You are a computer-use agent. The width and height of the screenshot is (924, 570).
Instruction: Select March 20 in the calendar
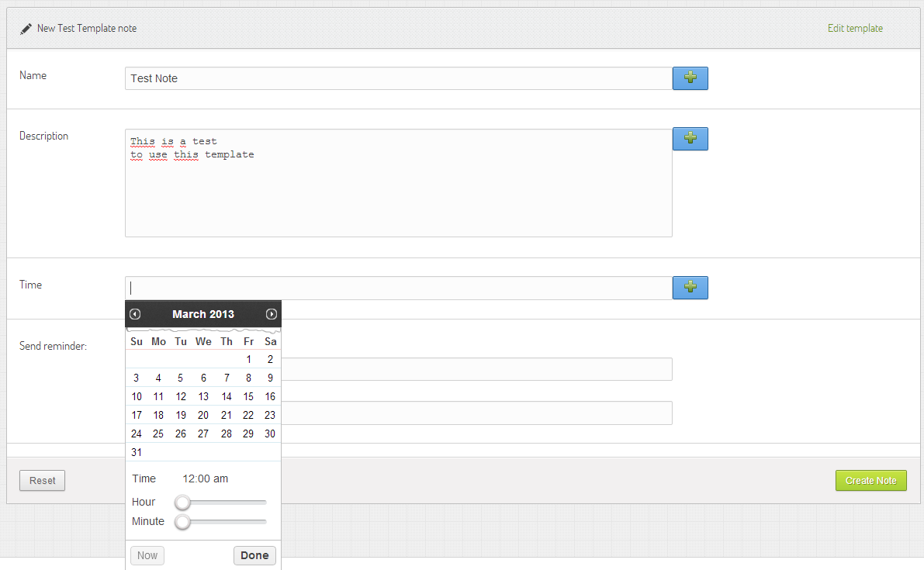click(203, 415)
